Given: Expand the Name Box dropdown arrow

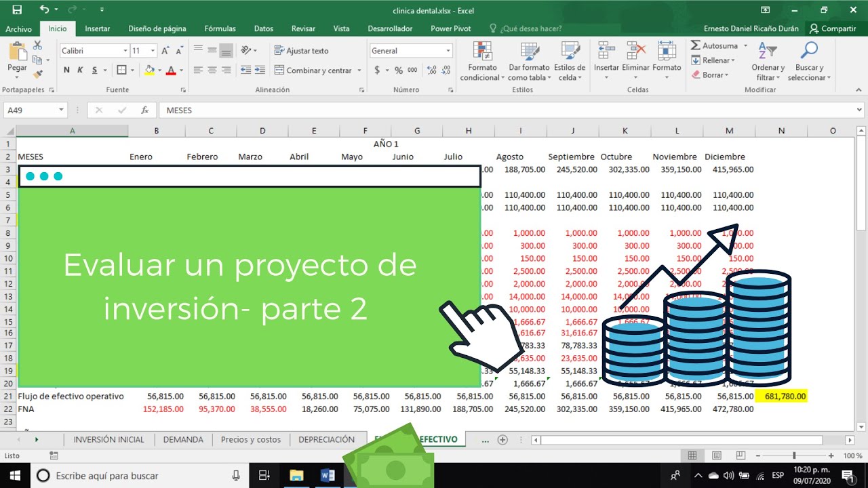Looking at the screenshot, I should coord(61,110).
